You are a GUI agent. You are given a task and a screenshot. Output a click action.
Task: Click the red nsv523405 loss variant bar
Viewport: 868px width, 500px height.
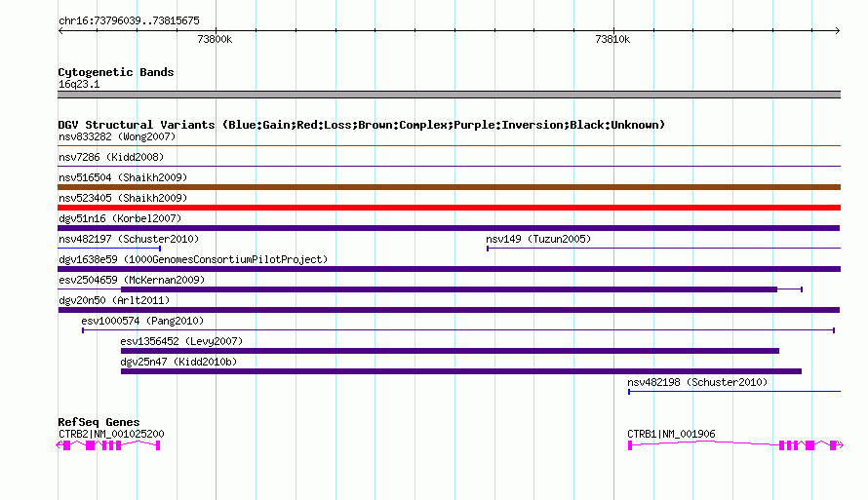[x=449, y=208]
